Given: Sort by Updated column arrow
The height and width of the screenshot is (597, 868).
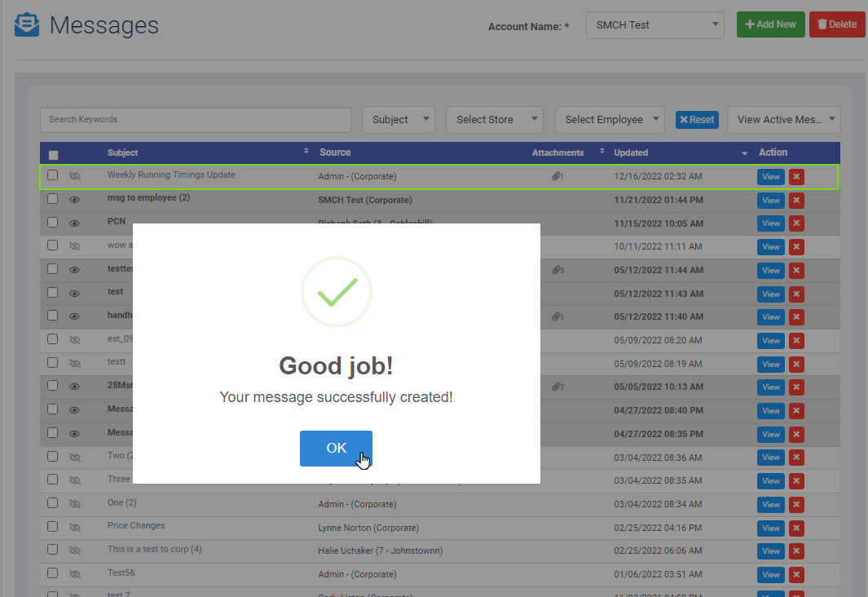Looking at the screenshot, I should pyautogui.click(x=744, y=153).
